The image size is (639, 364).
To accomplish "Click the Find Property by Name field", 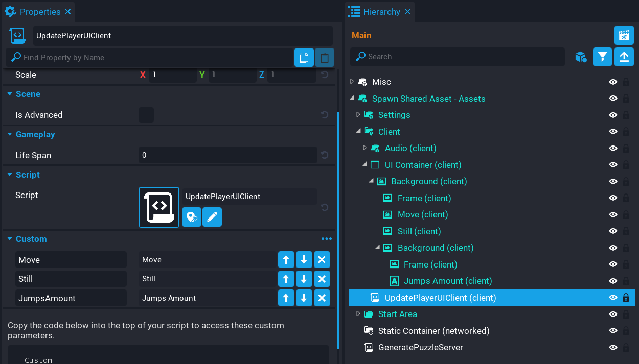I will pyautogui.click(x=153, y=58).
